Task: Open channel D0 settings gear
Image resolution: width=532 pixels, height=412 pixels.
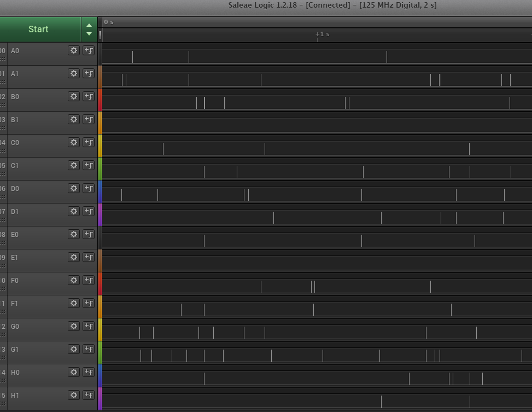Action: click(74, 189)
